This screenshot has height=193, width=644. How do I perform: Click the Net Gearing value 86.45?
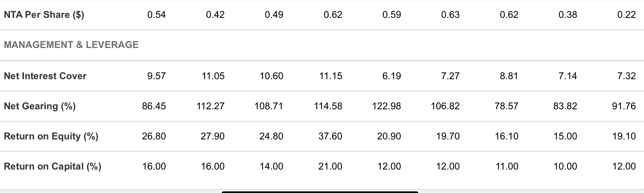(x=154, y=106)
